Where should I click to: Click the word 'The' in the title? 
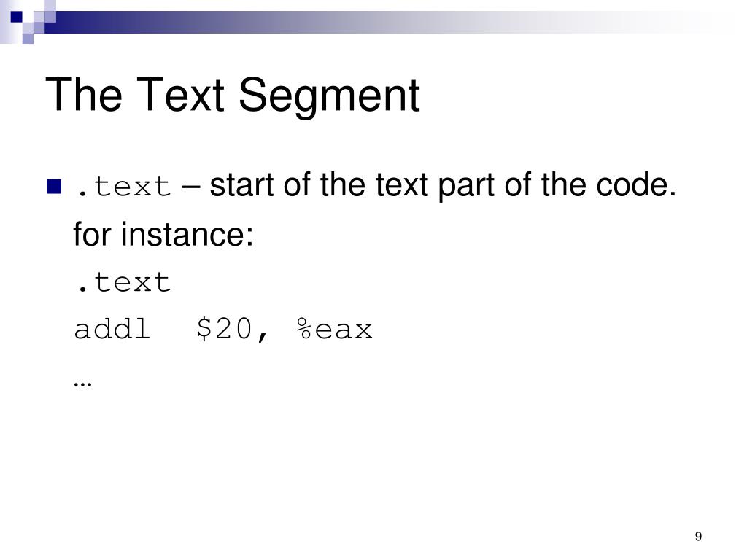84,94
